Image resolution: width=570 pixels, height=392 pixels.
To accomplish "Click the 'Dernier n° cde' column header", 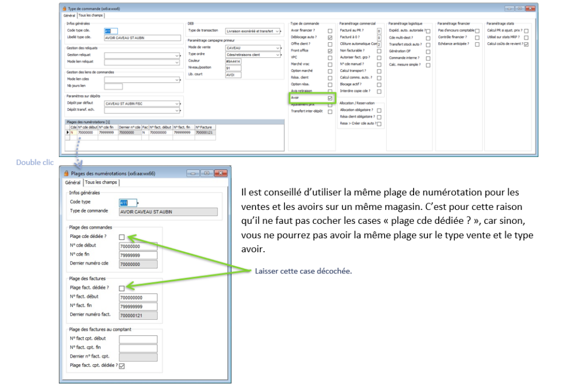I will pos(129,128).
